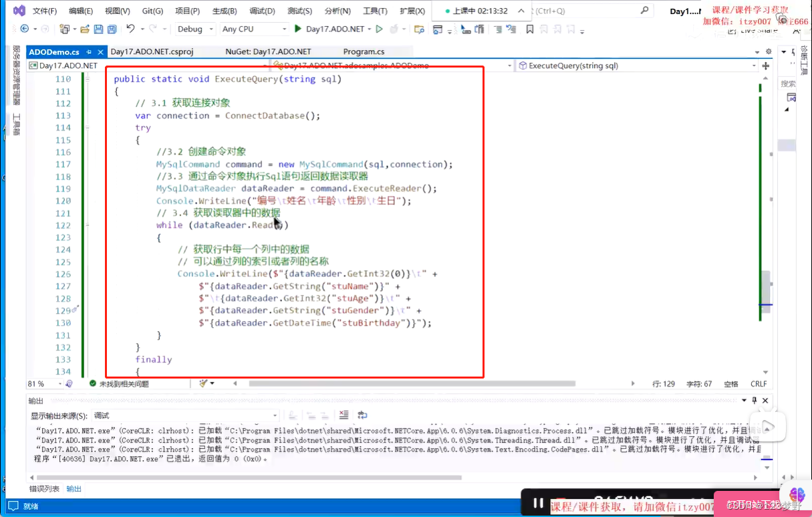Navigate backward with the back arrow
Screen dimensions: 812x517
(x=24, y=29)
